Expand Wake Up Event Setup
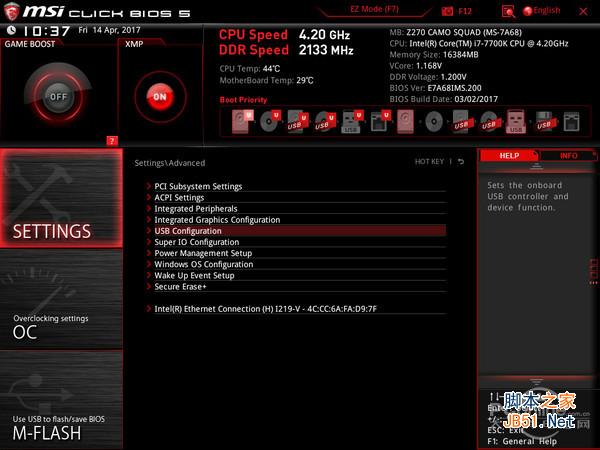Image resolution: width=600 pixels, height=450 pixels. coord(296,275)
